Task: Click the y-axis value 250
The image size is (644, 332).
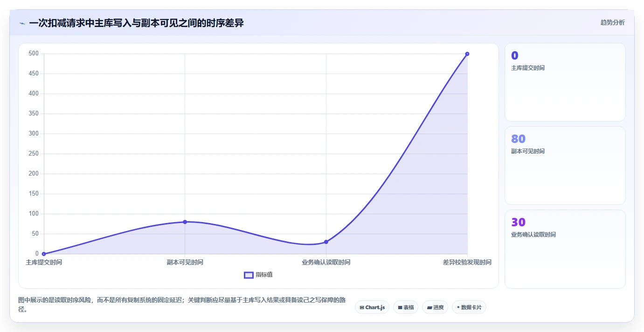Action: coord(33,154)
